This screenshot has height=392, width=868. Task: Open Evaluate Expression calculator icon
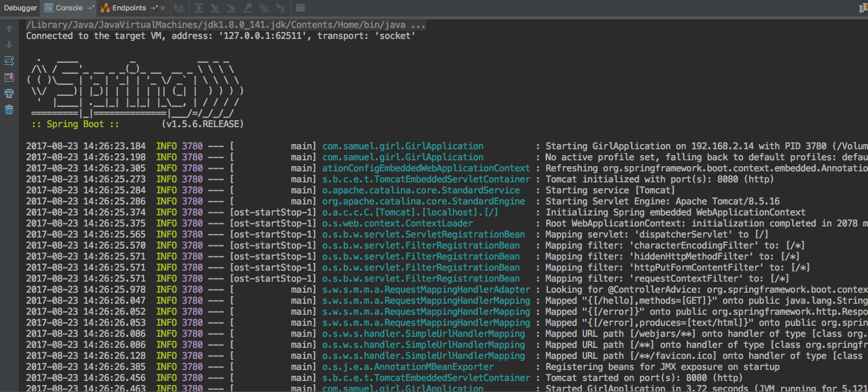300,8
